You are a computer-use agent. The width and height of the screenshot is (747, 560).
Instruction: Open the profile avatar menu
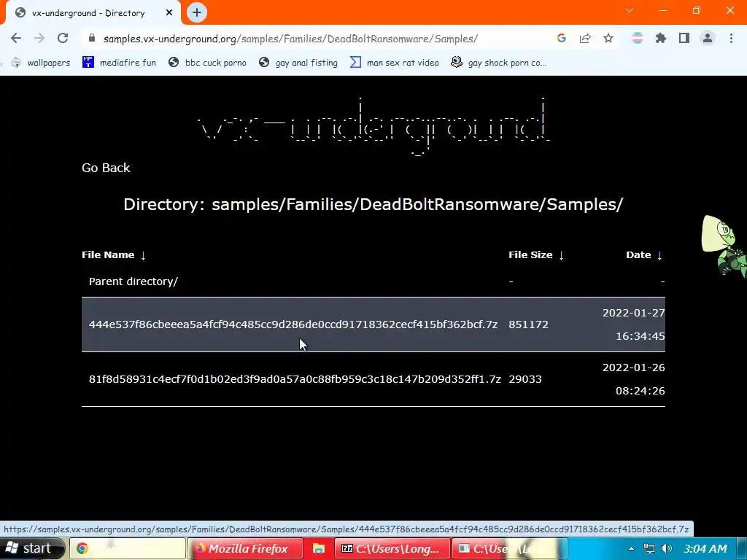[x=708, y=38]
